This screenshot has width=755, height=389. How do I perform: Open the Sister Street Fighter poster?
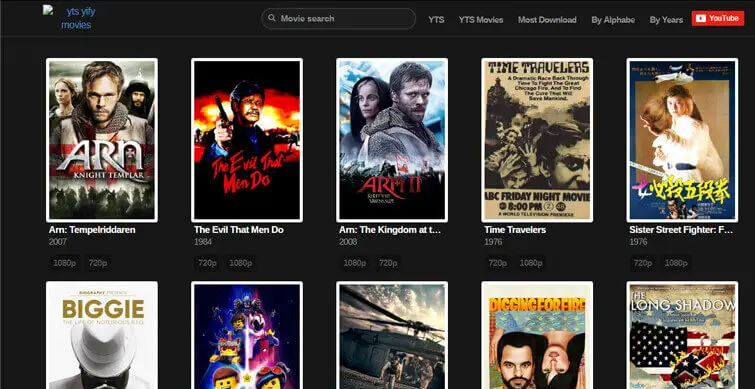[x=682, y=140]
